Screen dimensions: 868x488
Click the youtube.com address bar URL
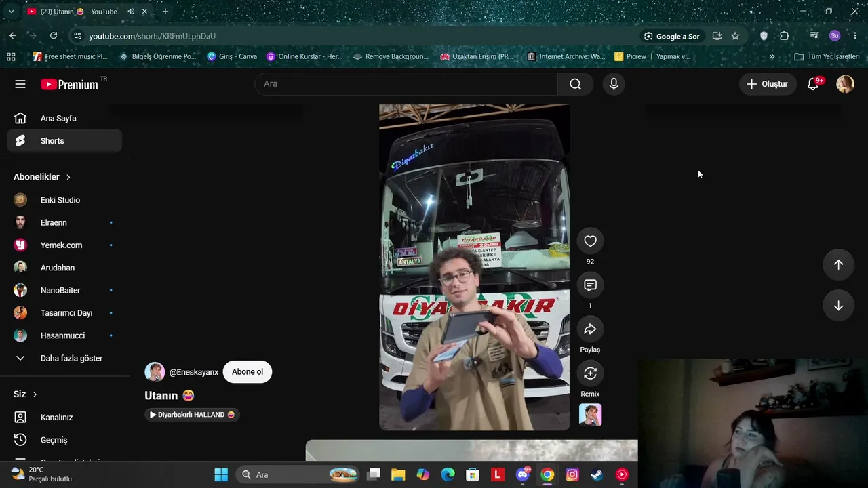tap(152, 36)
